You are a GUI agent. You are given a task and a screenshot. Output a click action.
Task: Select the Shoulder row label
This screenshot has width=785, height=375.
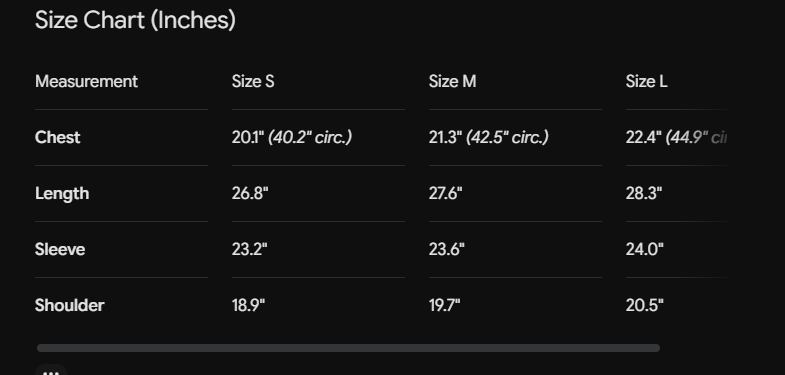(70, 305)
